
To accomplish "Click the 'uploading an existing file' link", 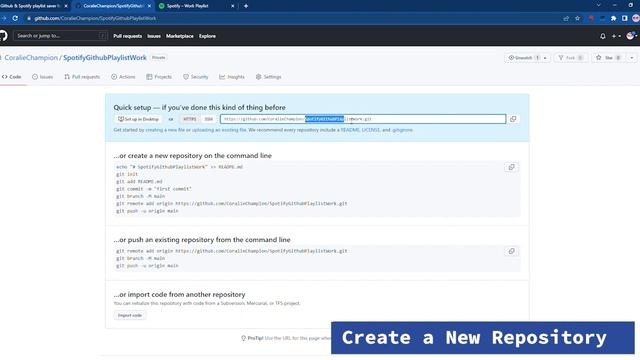I will (219, 130).
